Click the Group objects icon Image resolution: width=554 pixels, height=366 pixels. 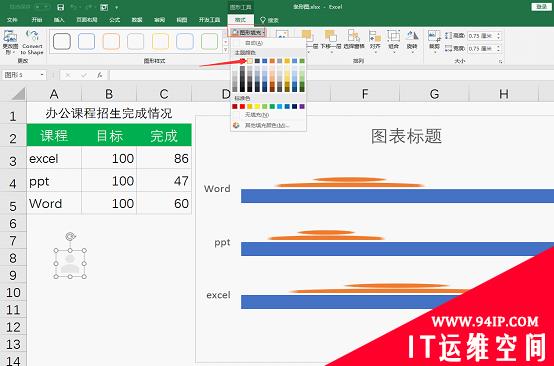(393, 39)
